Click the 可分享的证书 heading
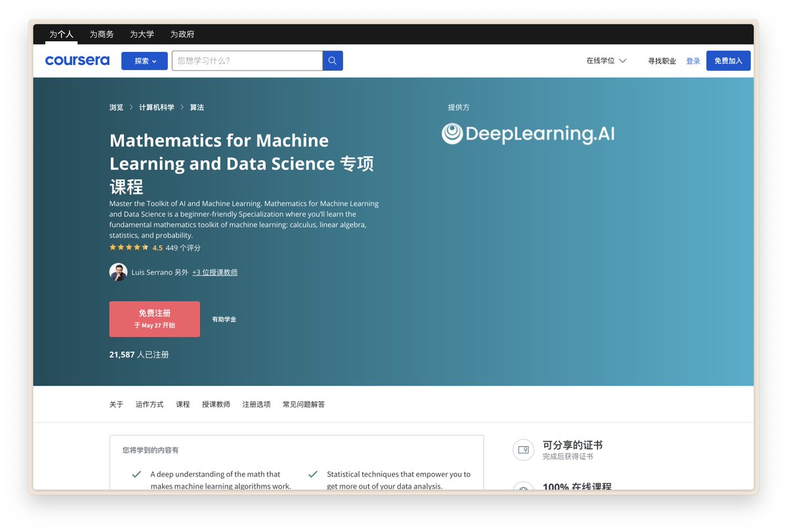787x532 pixels. (573, 445)
